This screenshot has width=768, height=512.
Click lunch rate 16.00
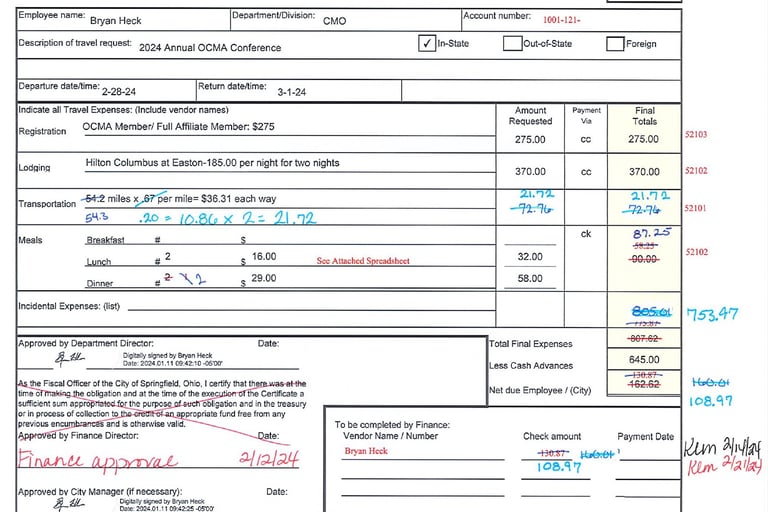pos(264,256)
